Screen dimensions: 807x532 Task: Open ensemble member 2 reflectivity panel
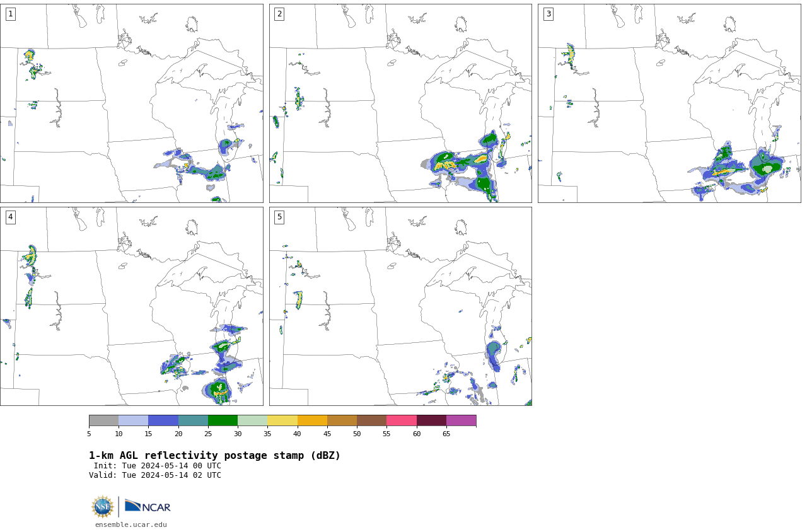pos(400,103)
